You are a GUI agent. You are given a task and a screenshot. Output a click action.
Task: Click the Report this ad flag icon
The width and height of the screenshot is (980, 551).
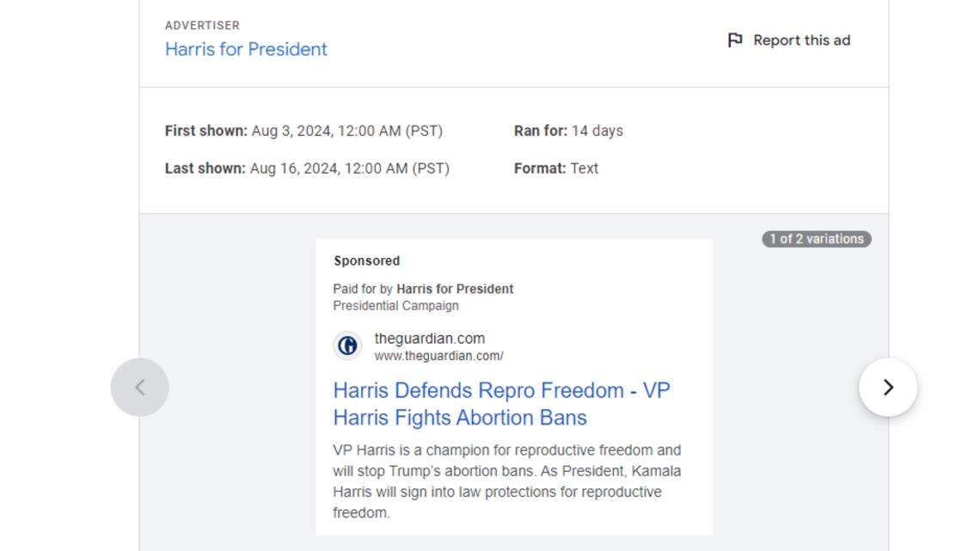pyautogui.click(x=735, y=40)
